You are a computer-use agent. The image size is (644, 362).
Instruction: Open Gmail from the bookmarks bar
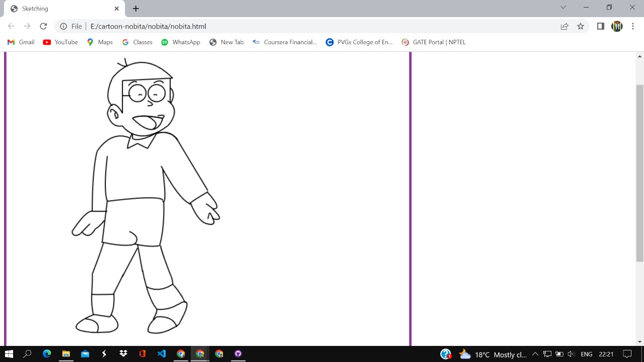point(20,42)
